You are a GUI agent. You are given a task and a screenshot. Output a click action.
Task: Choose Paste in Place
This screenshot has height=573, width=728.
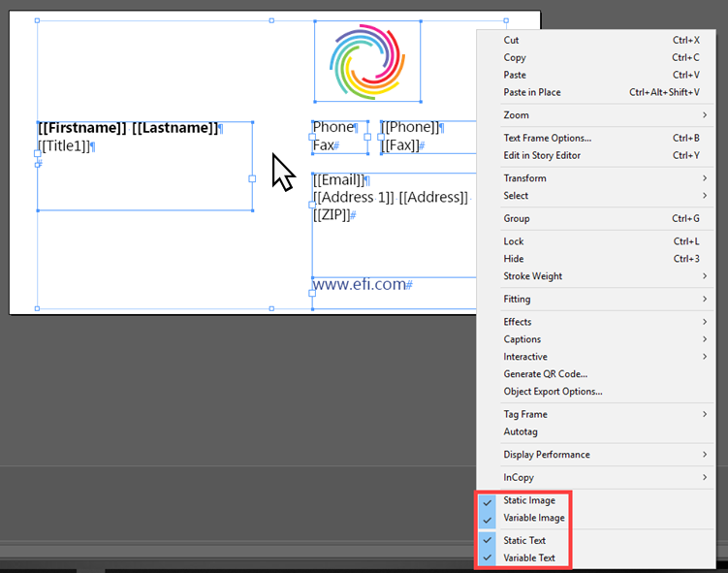[532, 93]
